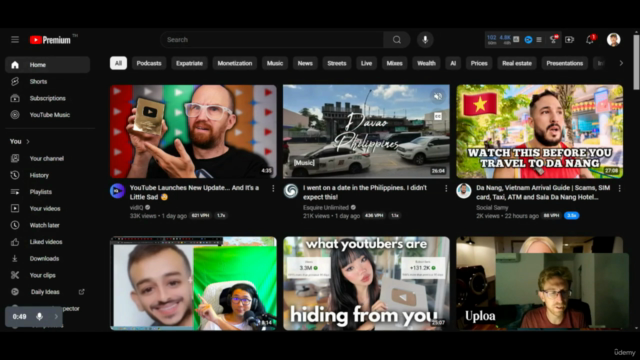This screenshot has height=360, width=640.
Task: Open Your videos in sidebar
Action: (48, 209)
